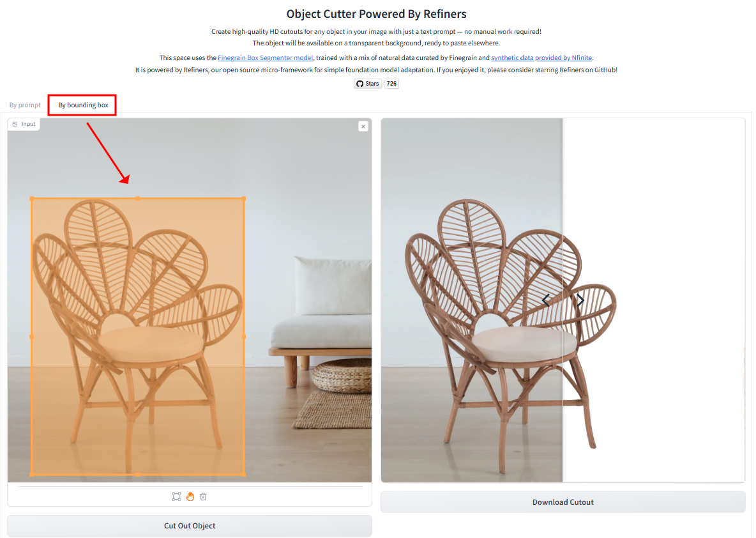The height and width of the screenshot is (538, 756).
Task: Remove the input image with X button
Action: point(363,127)
